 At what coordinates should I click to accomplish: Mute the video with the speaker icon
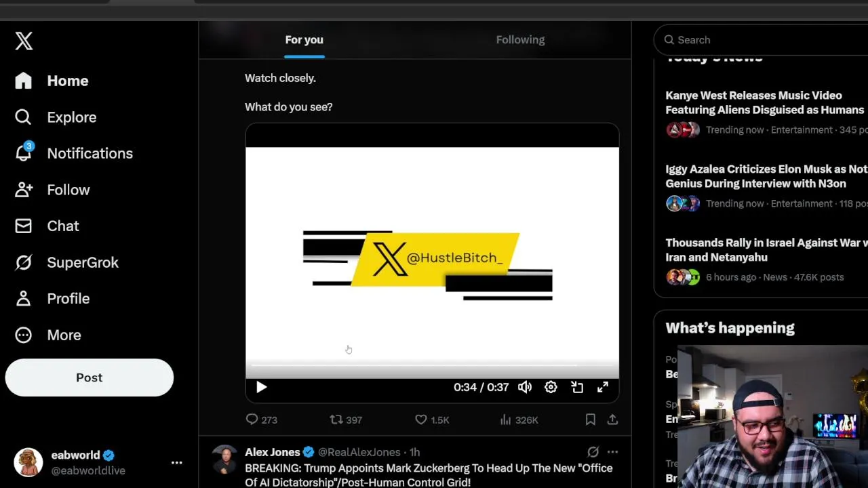pos(525,387)
